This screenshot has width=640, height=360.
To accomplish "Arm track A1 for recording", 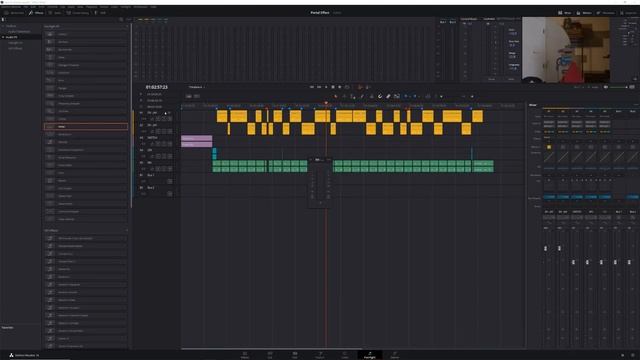I will pos(158,119).
